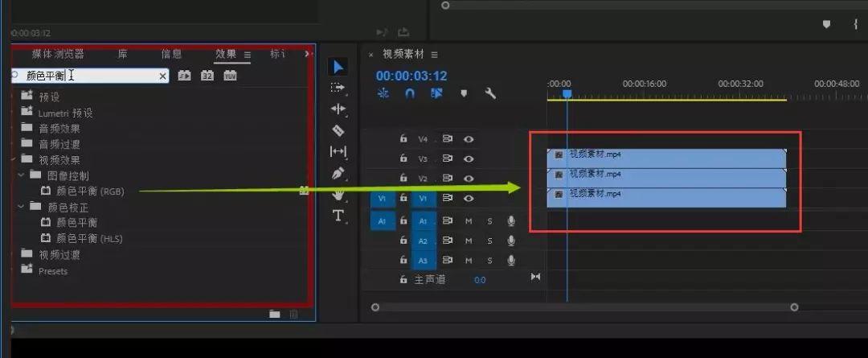The height and width of the screenshot is (358, 868).
Task: Select the Type (T) tool
Action: coord(338,216)
